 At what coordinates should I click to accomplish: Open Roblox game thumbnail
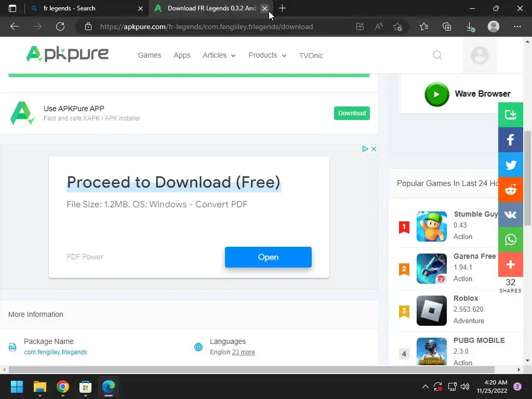pos(432,311)
